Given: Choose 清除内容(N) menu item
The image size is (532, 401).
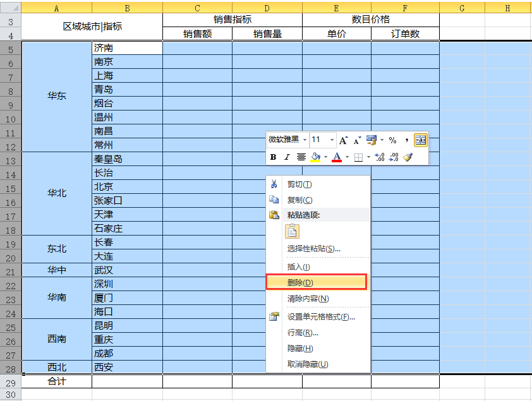Looking at the screenshot, I should point(318,298).
